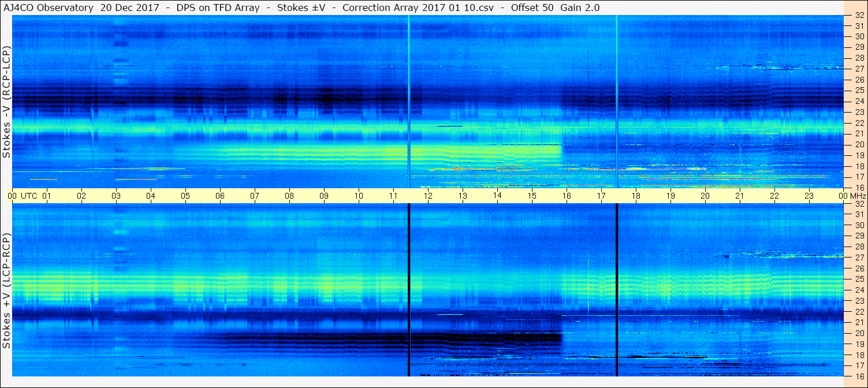The image size is (868, 388).
Task: Click '17' MHz tick of Stokes +V scale
Action: click(859, 365)
